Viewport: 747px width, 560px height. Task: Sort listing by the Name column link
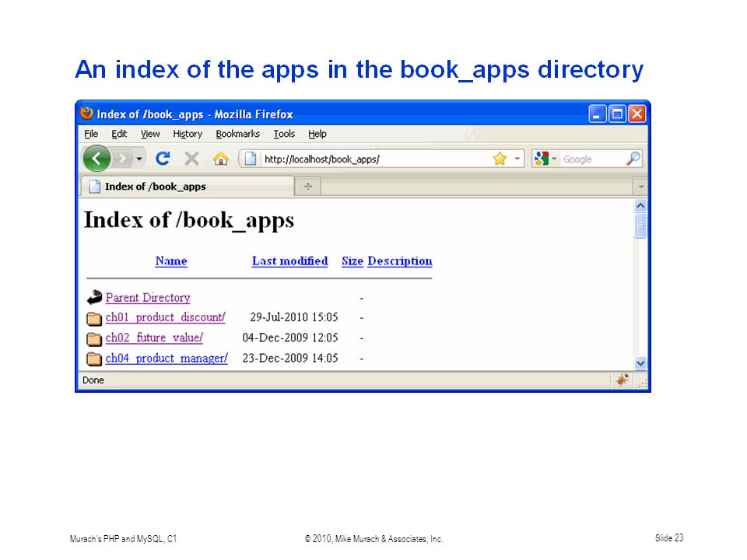click(171, 261)
